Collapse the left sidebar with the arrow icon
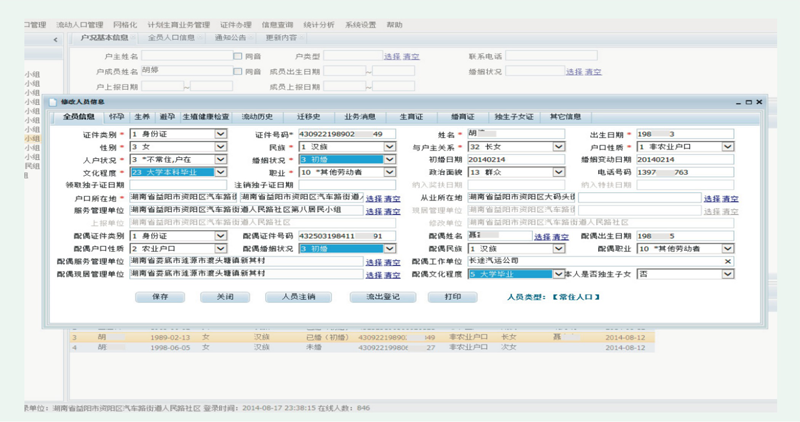This screenshot has width=800, height=422. [55, 40]
